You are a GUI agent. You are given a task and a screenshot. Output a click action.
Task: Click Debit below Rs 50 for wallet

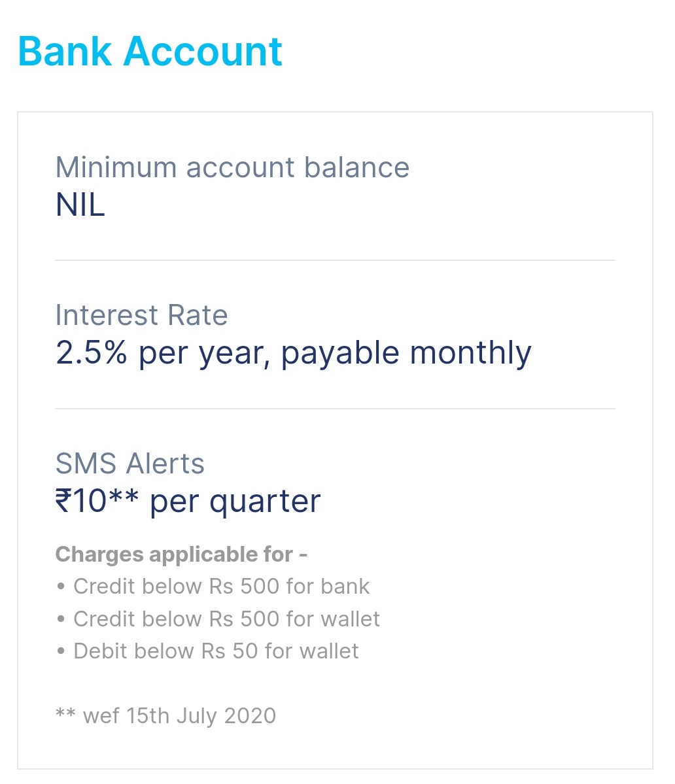pos(216,651)
